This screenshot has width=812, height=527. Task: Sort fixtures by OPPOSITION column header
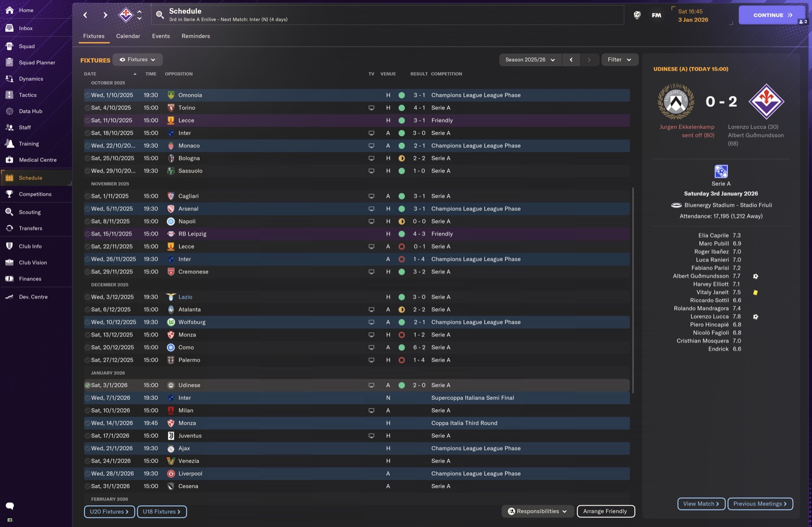click(x=179, y=74)
